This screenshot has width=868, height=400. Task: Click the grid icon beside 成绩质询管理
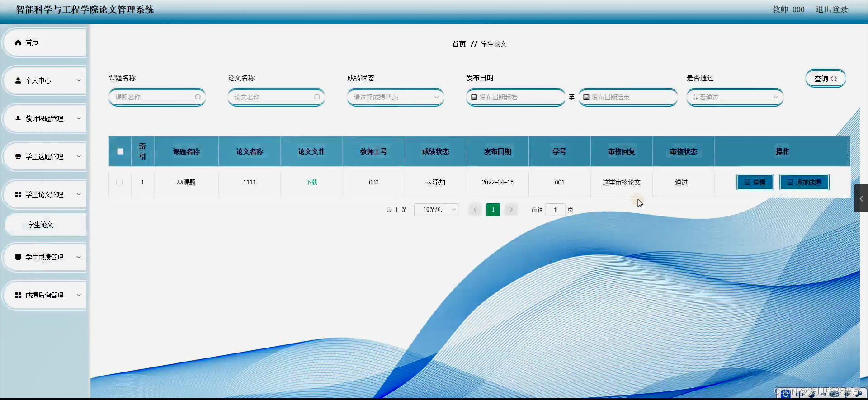[18, 295]
